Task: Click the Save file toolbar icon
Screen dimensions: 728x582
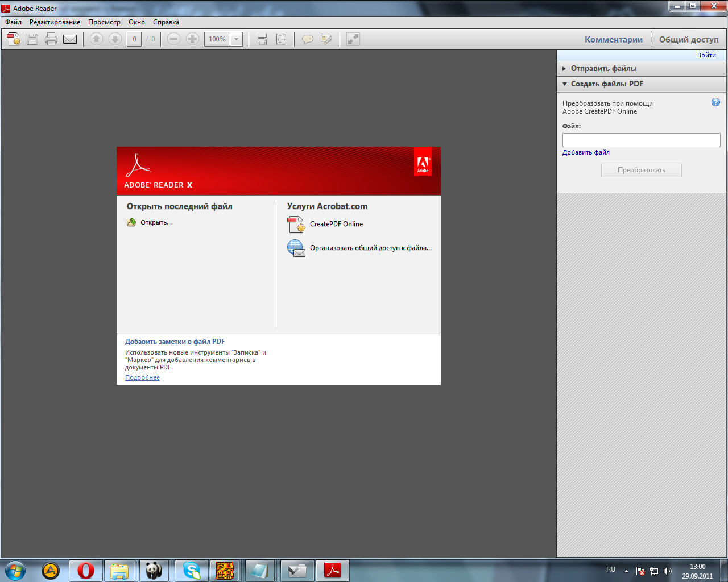Action: pos(32,39)
